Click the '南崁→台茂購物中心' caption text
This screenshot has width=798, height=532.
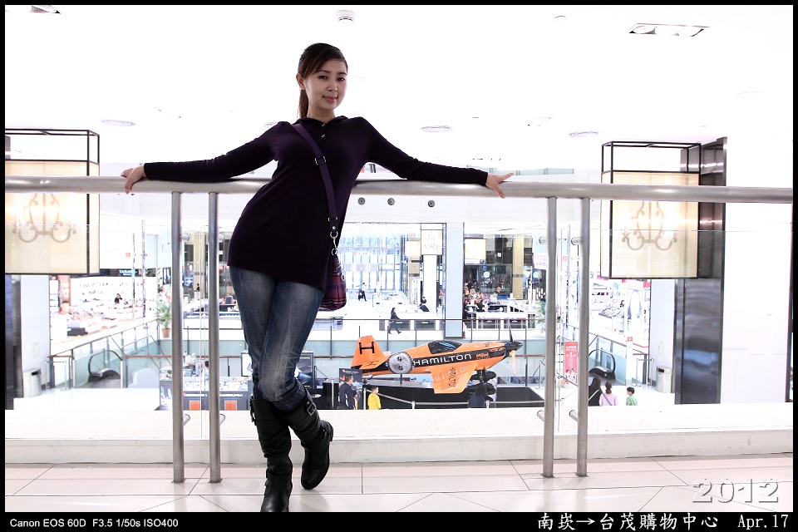(x=628, y=521)
